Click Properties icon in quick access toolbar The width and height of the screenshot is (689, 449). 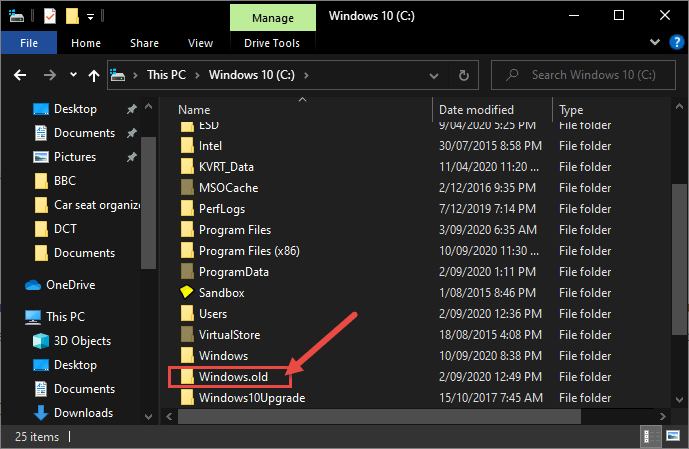(50, 17)
